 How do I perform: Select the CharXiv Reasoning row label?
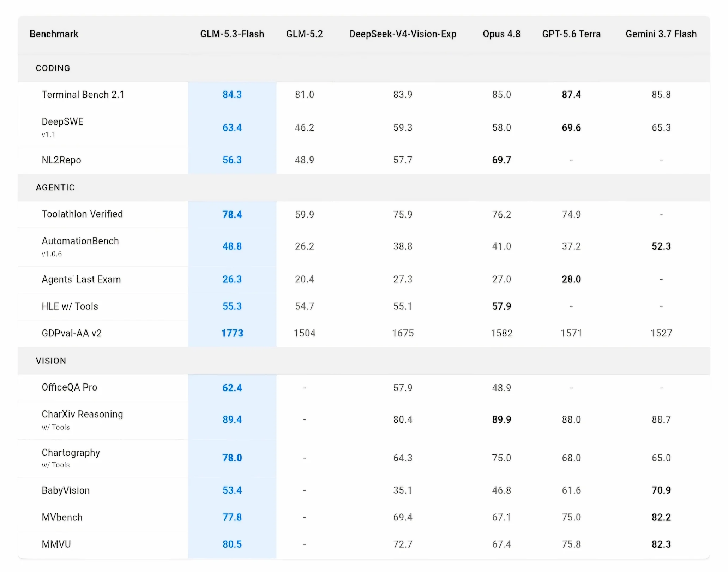(82, 414)
